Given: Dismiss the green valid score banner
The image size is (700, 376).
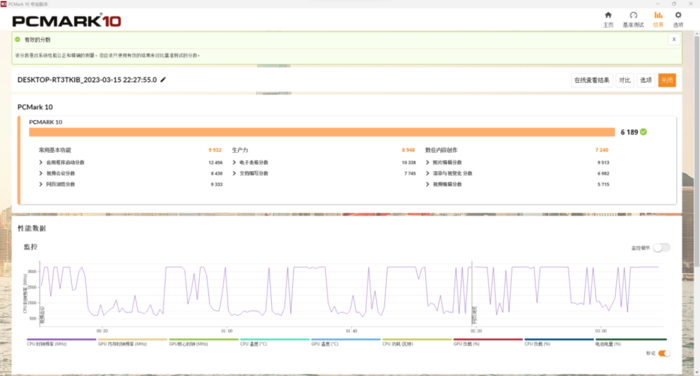Looking at the screenshot, I should coord(674,39).
